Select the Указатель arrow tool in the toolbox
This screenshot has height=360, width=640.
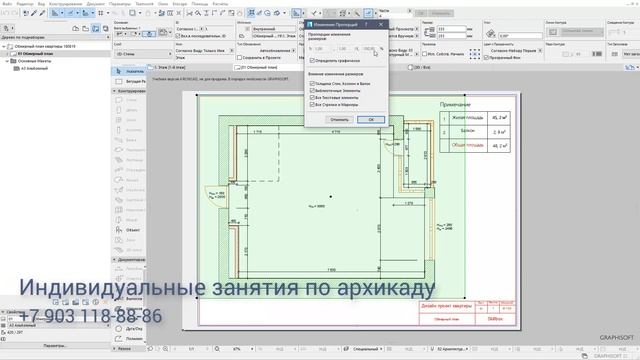point(129,71)
